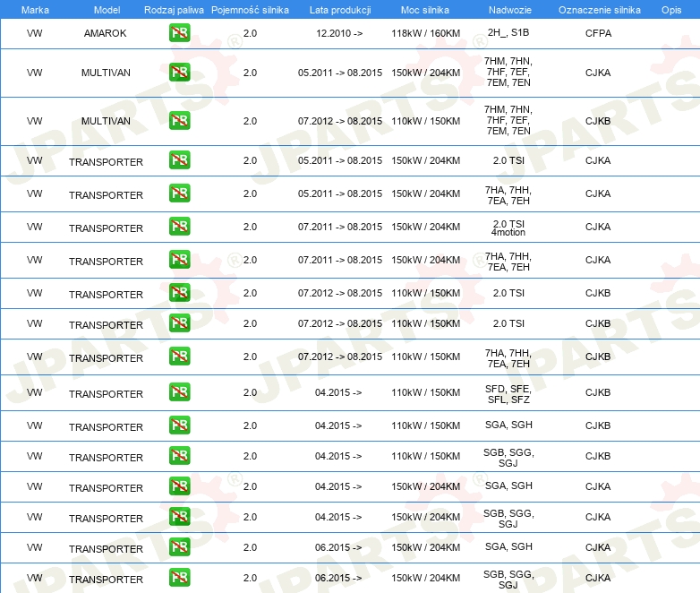
Task: Click the Oznaczenie silnika column header
Action: click(x=599, y=10)
